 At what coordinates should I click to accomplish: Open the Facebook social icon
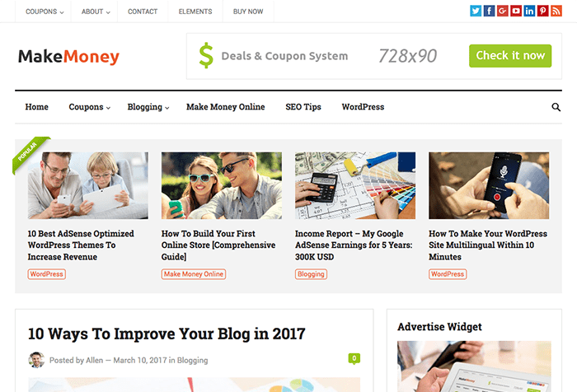[489, 11]
